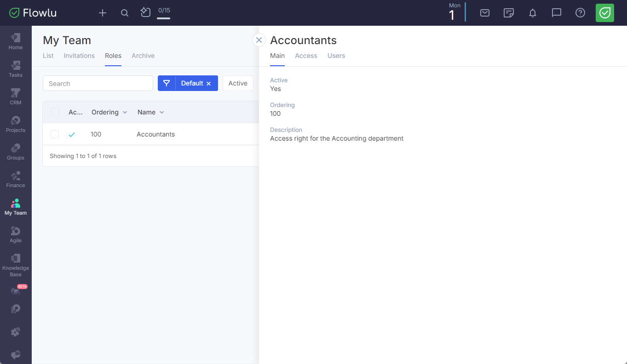Switch to the Invitations tab
This screenshot has height=364, width=627.
(x=79, y=56)
